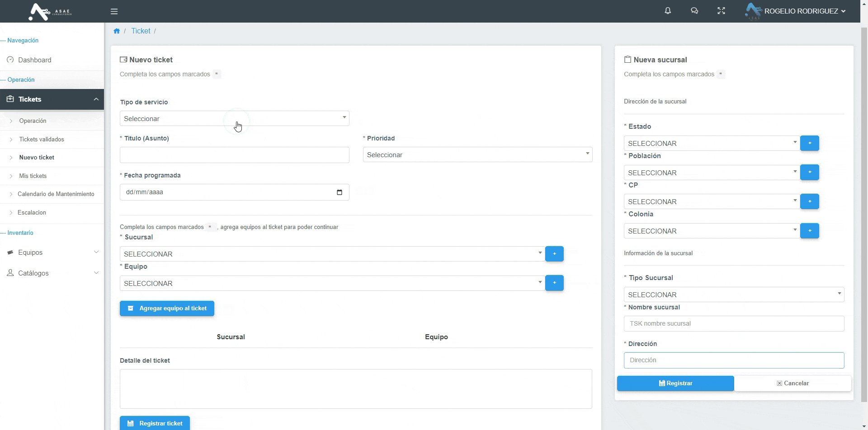The width and height of the screenshot is (868, 430).
Task: Open the Prioridad dropdown
Action: pos(477,155)
